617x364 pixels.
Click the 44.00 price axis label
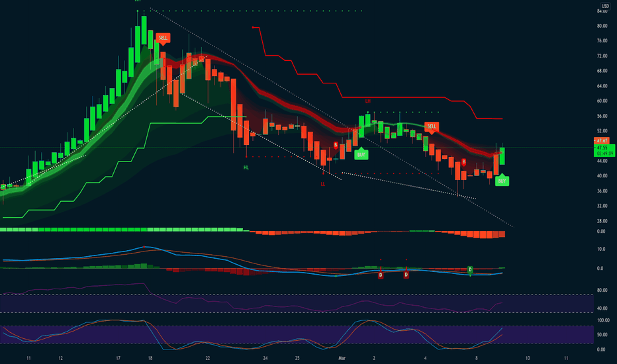602,161
